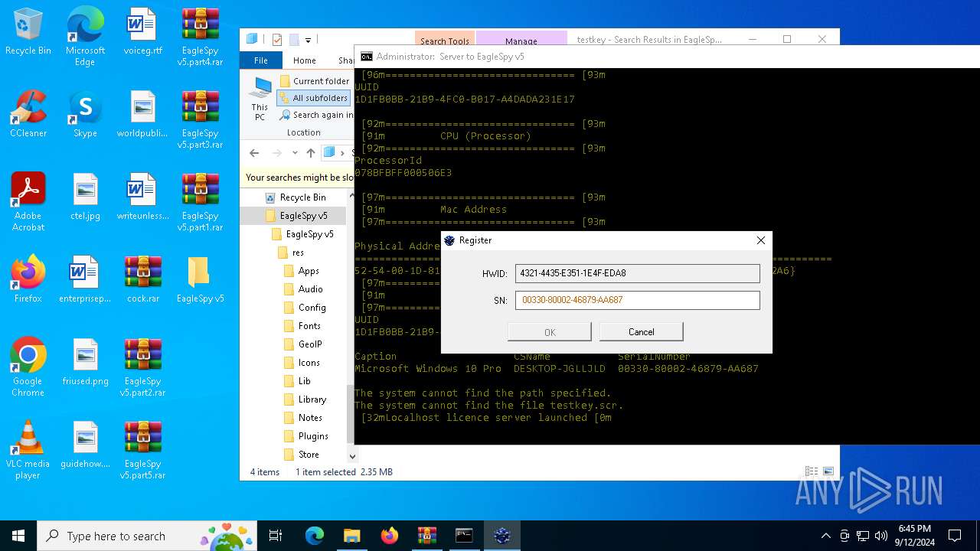
Task: Show hidden system tray icons
Action: coord(825,536)
